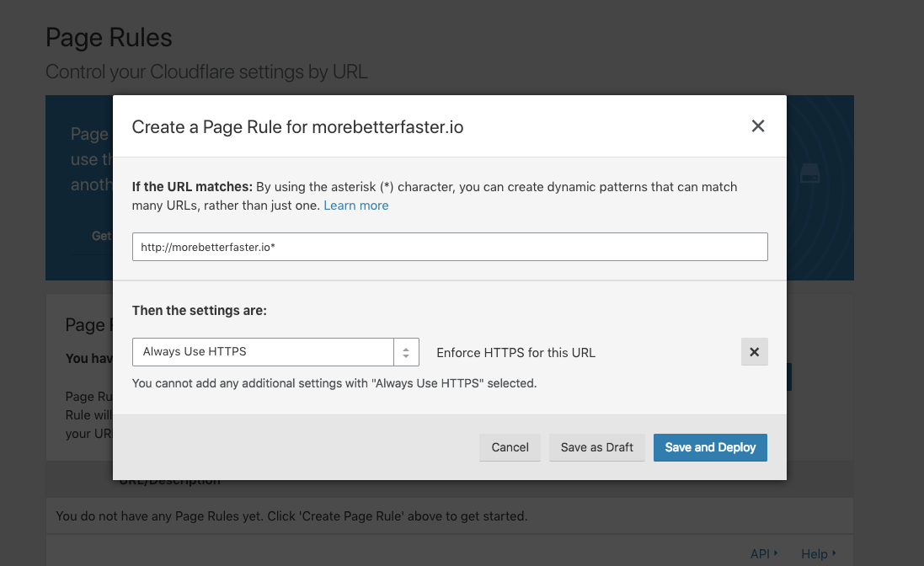The width and height of the screenshot is (924, 566).
Task: Click Save and Deploy
Action: (710, 447)
